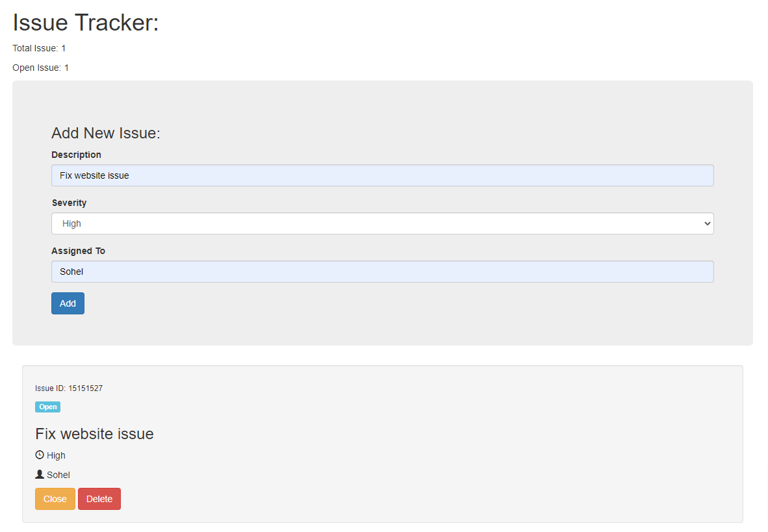The height and width of the screenshot is (532, 768).
Task: Open the Severity dropdown
Action: tap(382, 223)
